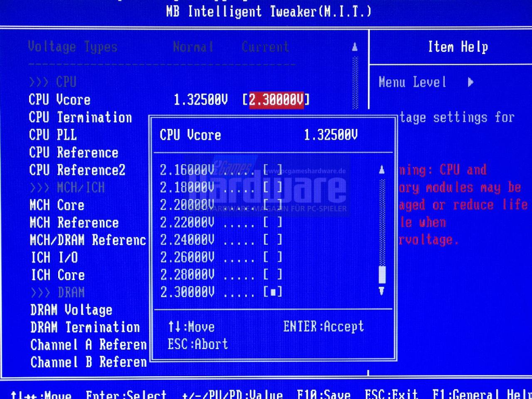Image resolution: width=532 pixels, height=399 pixels.
Task: Click the popup scrollbar up arrow
Action: coord(382,170)
